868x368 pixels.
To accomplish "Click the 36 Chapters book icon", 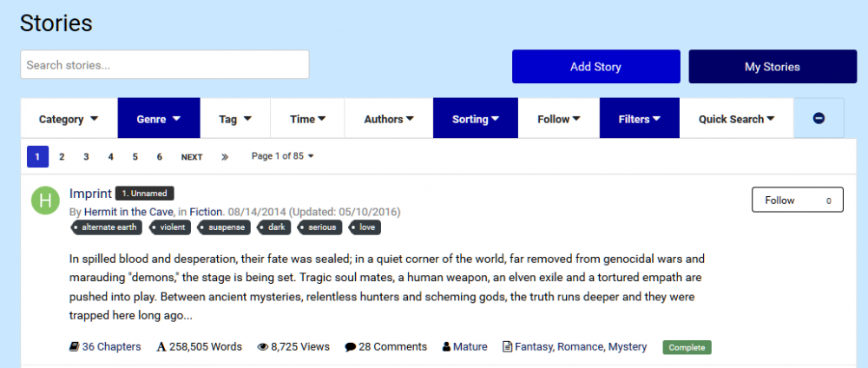I will coord(74,347).
